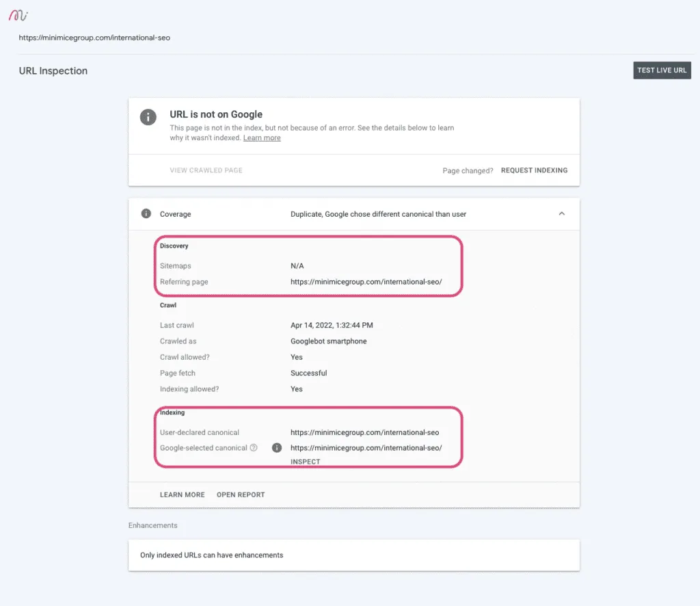Click OPEN REPORT
The height and width of the screenshot is (606, 700).
pyautogui.click(x=241, y=495)
